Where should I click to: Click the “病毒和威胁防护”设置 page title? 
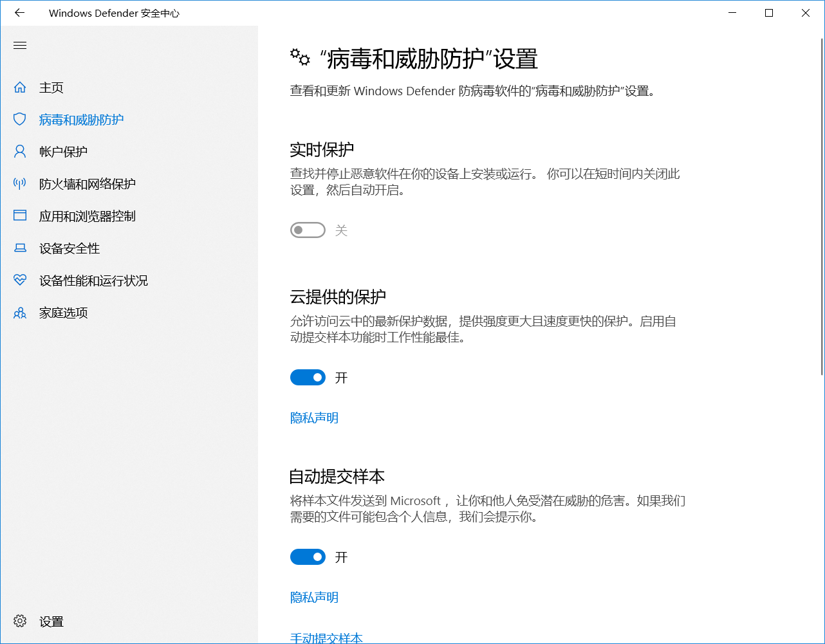point(429,59)
